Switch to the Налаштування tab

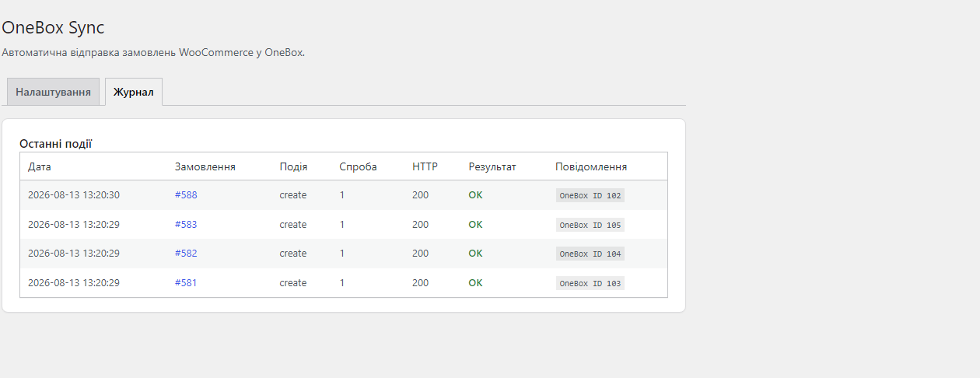[53, 92]
